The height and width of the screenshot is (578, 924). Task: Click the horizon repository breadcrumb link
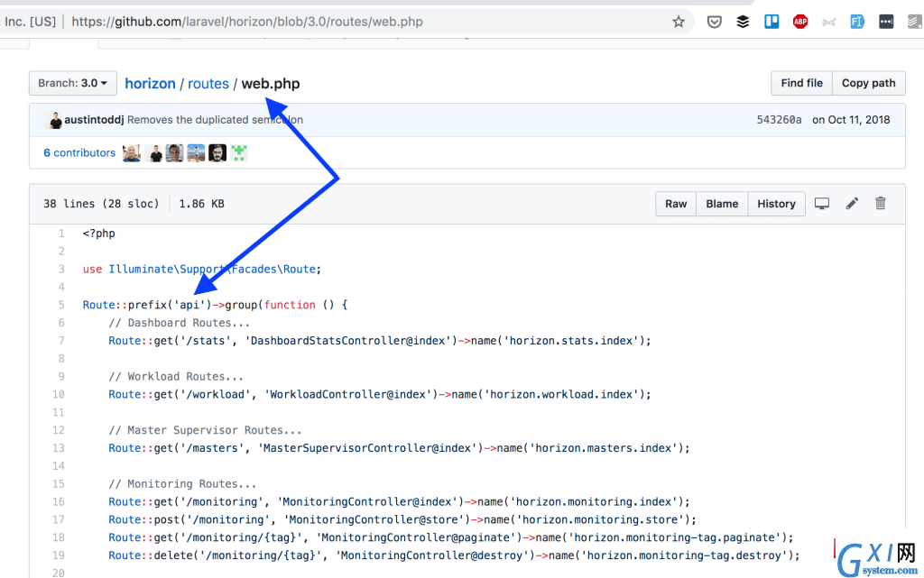tap(151, 84)
